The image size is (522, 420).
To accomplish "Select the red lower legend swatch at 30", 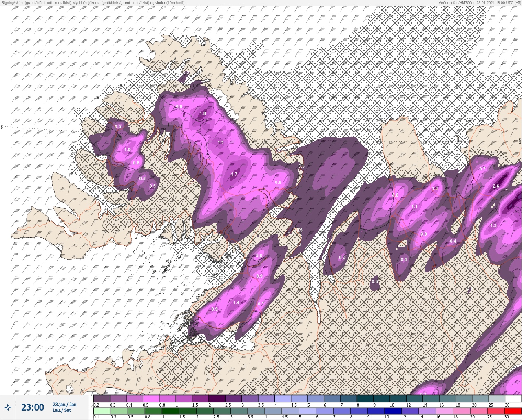I will pos(513,411).
